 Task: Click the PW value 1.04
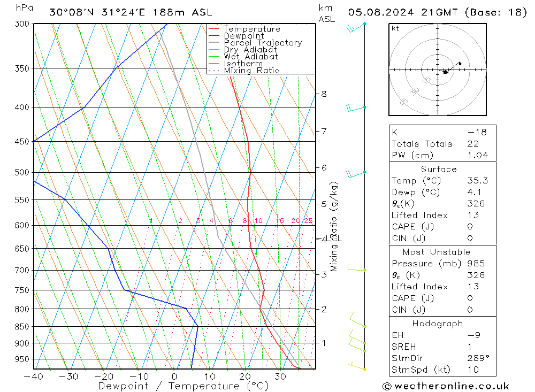click(x=478, y=155)
